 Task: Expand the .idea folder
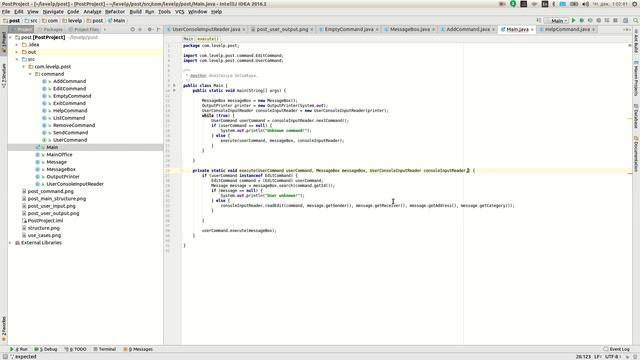17,44
